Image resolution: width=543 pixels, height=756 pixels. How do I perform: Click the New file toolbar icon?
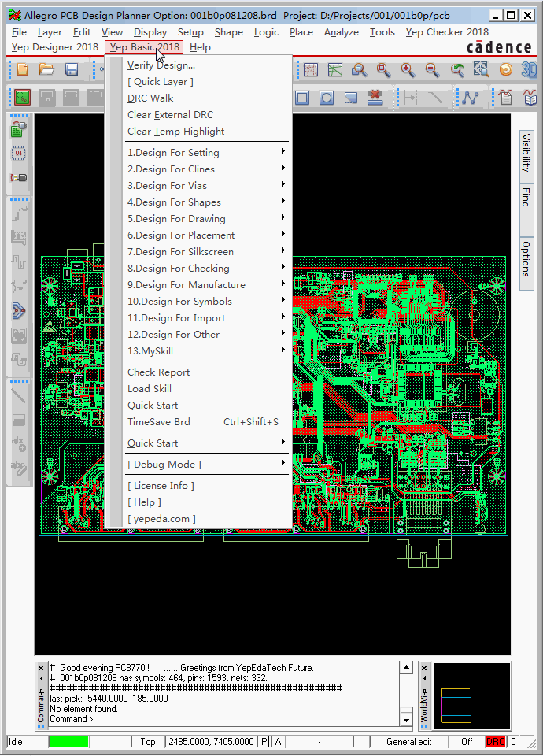coord(22,69)
